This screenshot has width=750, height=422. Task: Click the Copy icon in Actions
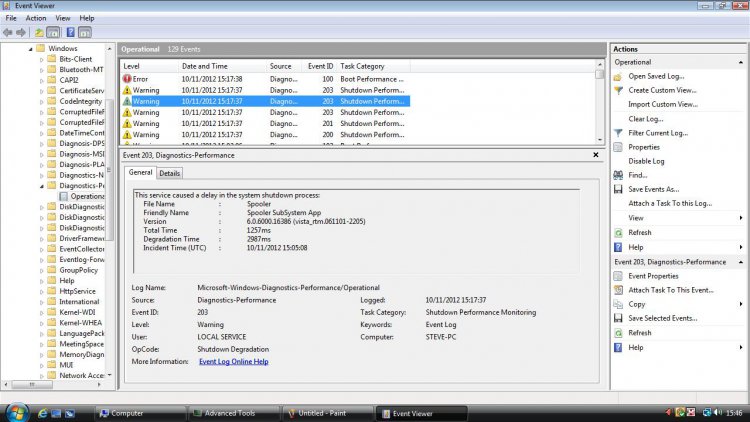point(618,304)
